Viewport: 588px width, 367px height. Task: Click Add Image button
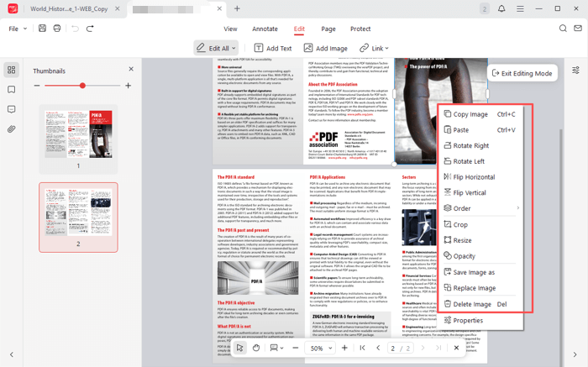[x=326, y=48]
